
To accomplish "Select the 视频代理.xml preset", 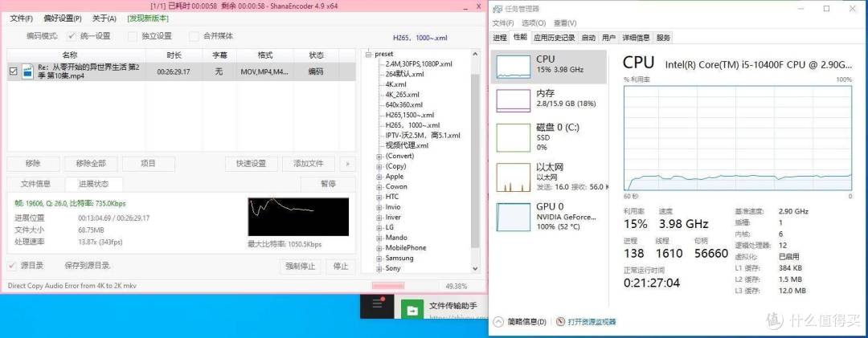I will pyautogui.click(x=407, y=145).
